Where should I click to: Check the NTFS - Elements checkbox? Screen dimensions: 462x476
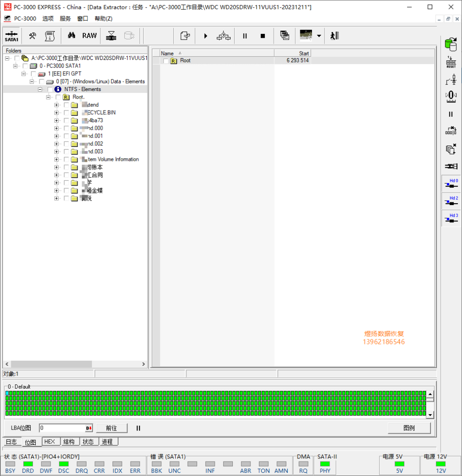(x=50, y=89)
